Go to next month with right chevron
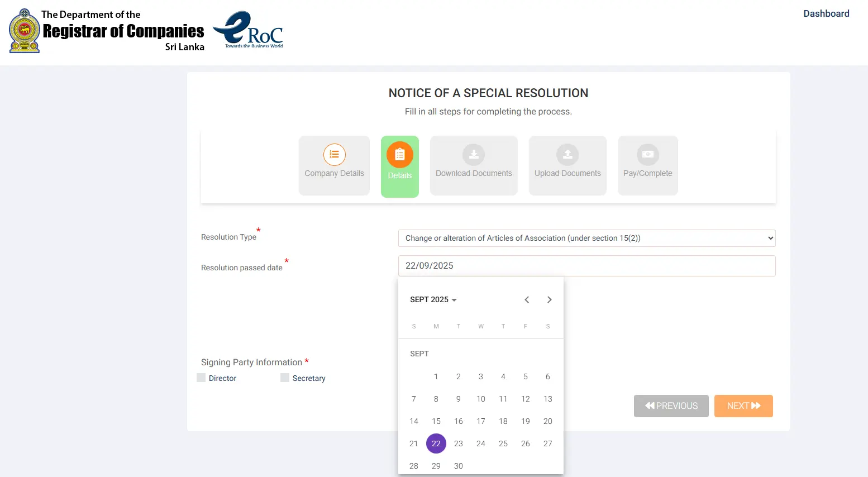The image size is (868, 477). [x=549, y=299]
